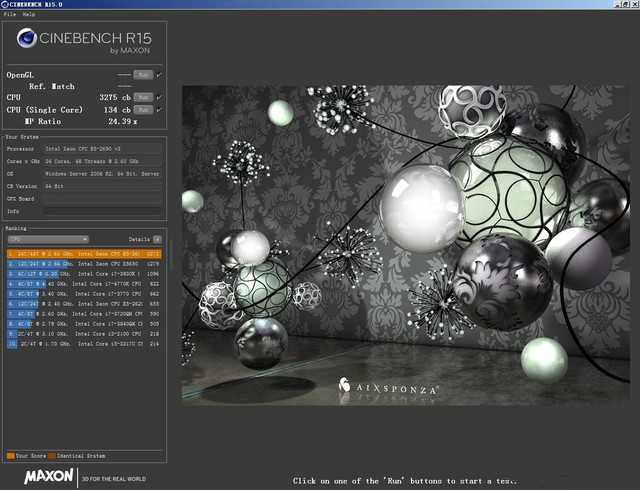Open the Ranking CPU dropdown
The height and width of the screenshot is (492, 640).
(48, 239)
